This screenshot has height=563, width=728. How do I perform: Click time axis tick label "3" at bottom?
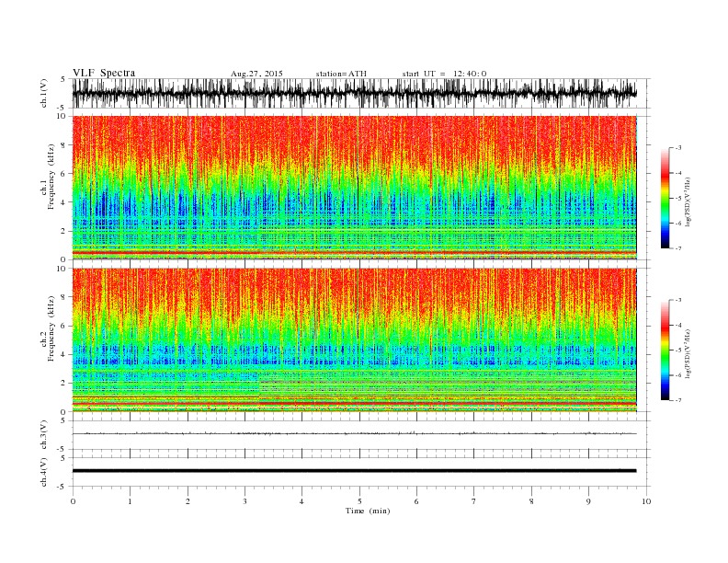[245, 501]
